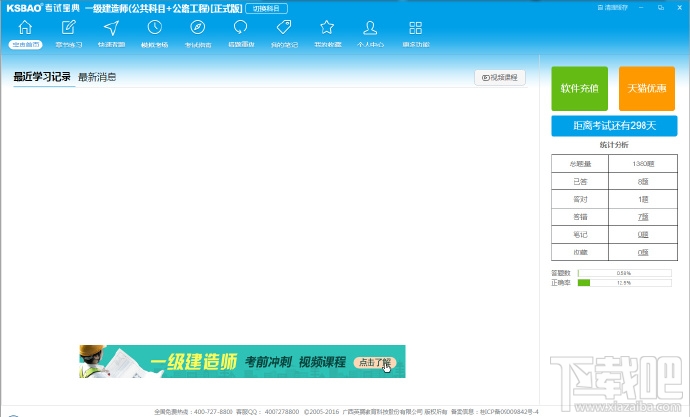Click the green 软件充值 button
The width and height of the screenshot is (690, 417).
(580, 88)
